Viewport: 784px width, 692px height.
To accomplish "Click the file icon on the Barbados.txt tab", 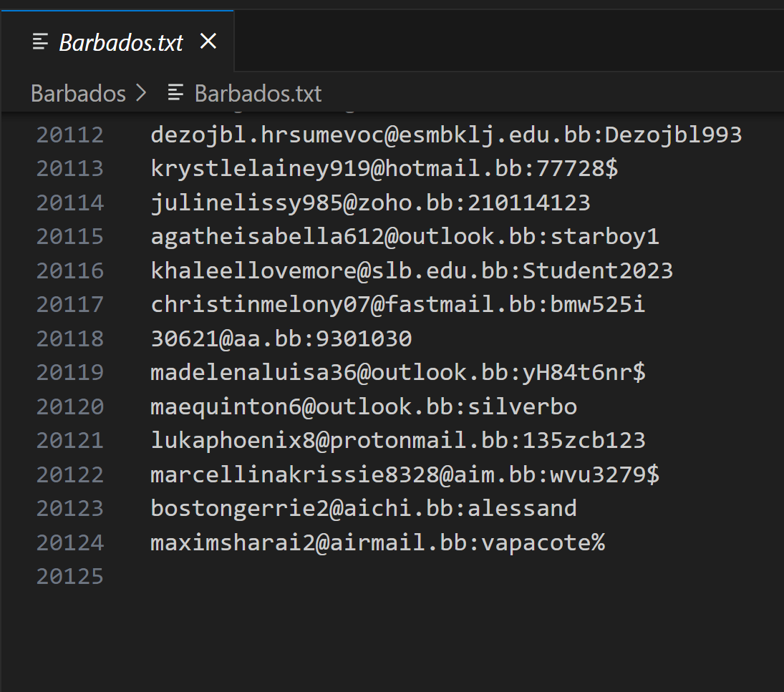I will coord(41,42).
